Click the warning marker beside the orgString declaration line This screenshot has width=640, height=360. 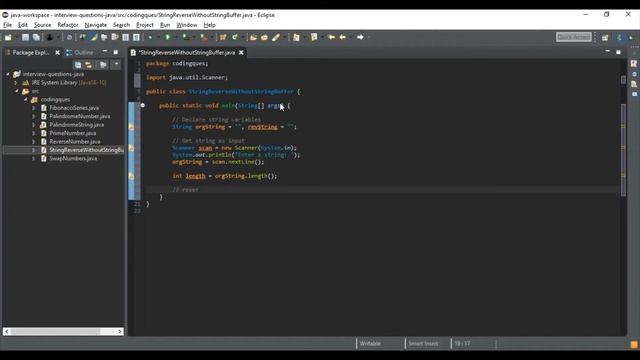pyautogui.click(x=131, y=127)
